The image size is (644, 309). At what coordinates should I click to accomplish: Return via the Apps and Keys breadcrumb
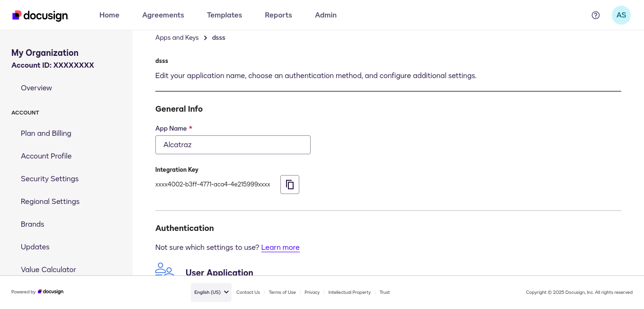177,37
